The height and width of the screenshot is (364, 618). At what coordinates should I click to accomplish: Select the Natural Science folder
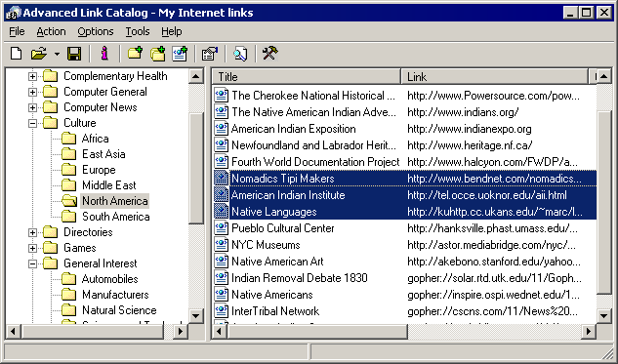pos(119,310)
